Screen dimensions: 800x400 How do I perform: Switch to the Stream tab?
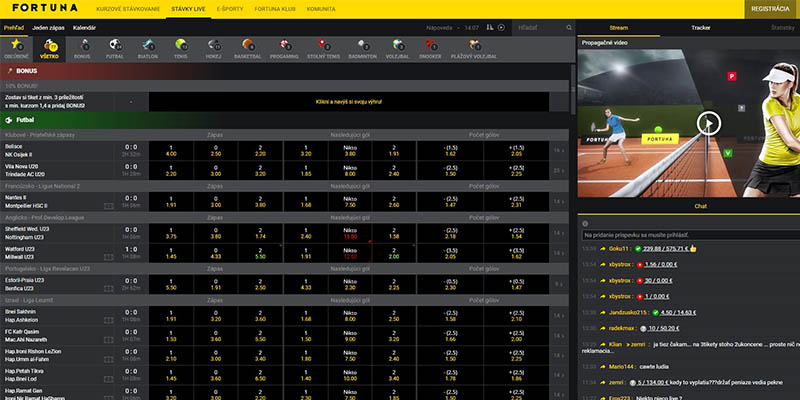tap(618, 28)
